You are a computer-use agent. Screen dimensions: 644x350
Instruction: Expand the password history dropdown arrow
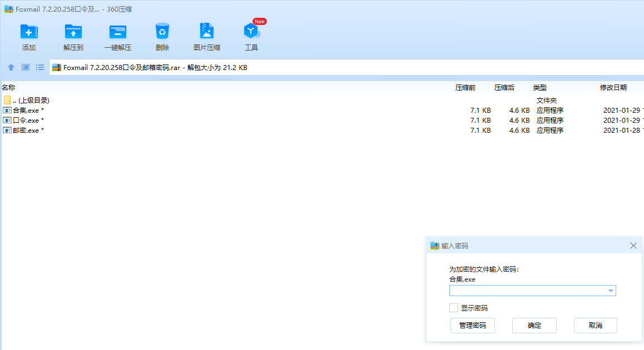pyautogui.click(x=611, y=291)
